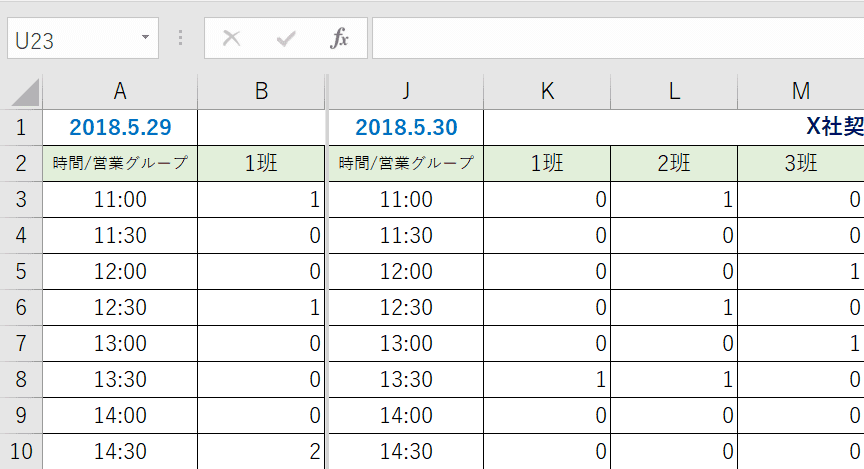Screen dimensions: 864x469
Task: Click the Insert Function fx icon
Action: coord(339,39)
